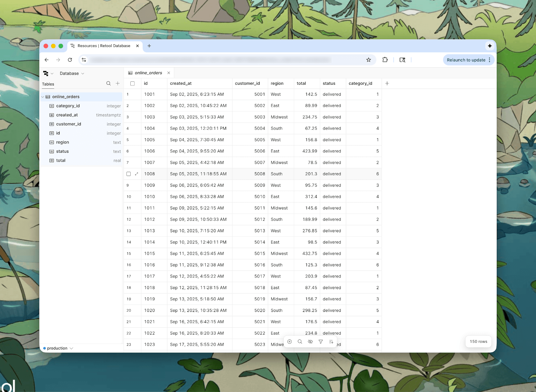Expand row 1008 with the expand icon
The height and width of the screenshot is (392, 536).
click(136, 174)
